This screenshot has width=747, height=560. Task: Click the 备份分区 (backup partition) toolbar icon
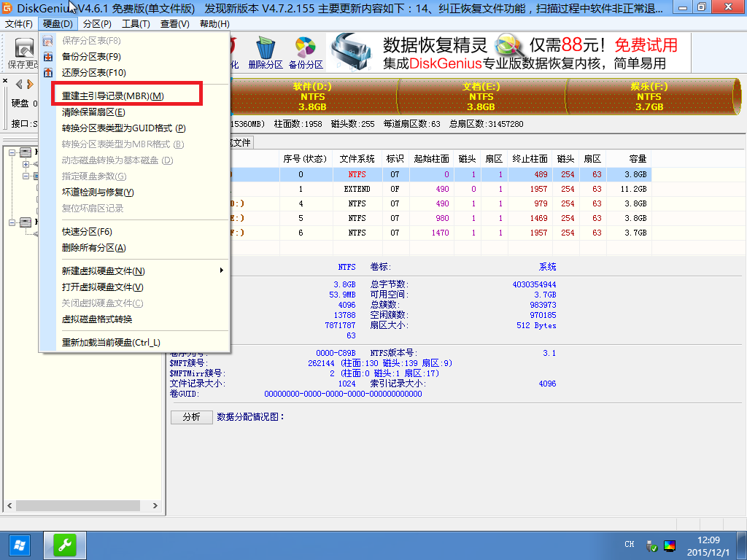[306, 54]
